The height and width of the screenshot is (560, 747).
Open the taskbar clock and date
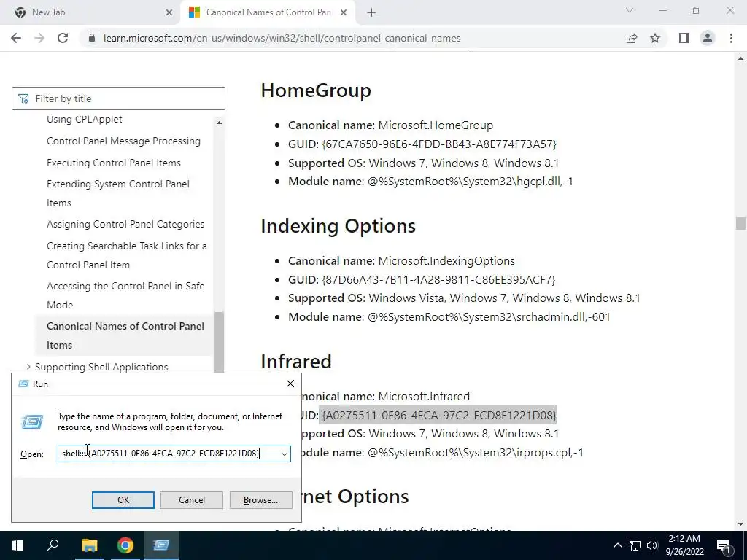click(x=684, y=545)
